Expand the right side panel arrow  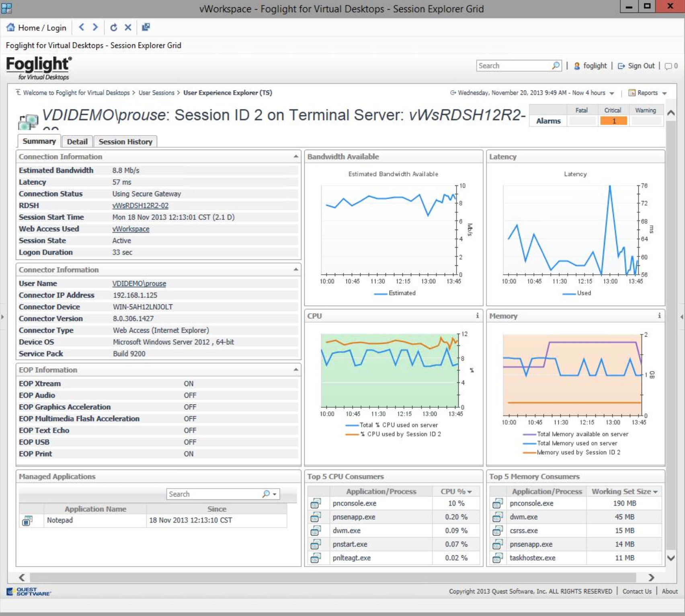(x=682, y=317)
